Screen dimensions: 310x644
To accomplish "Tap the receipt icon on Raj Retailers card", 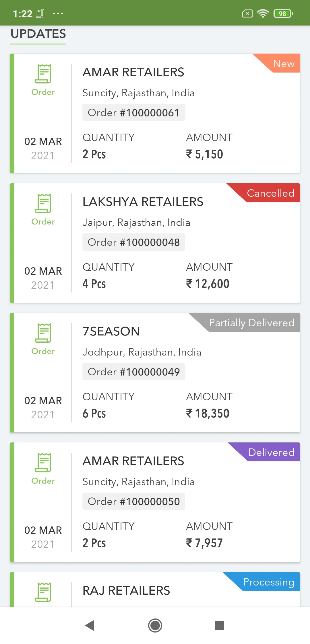I will (43, 592).
